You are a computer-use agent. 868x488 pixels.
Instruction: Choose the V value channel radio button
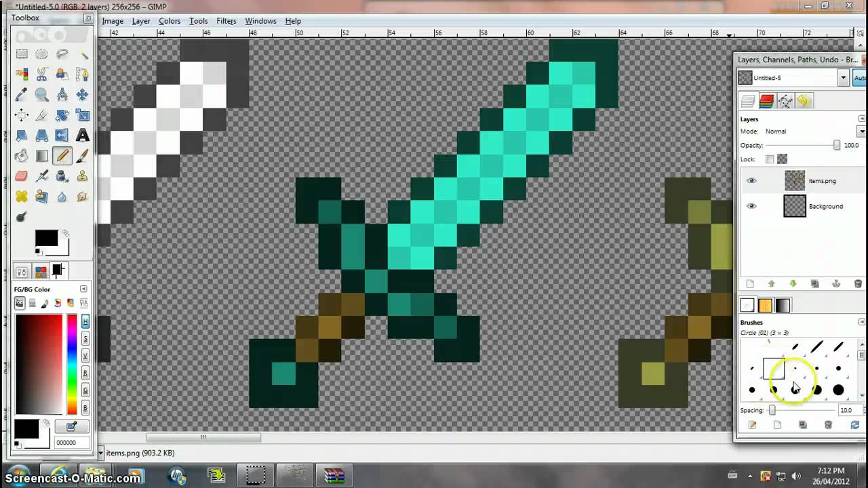85,356
